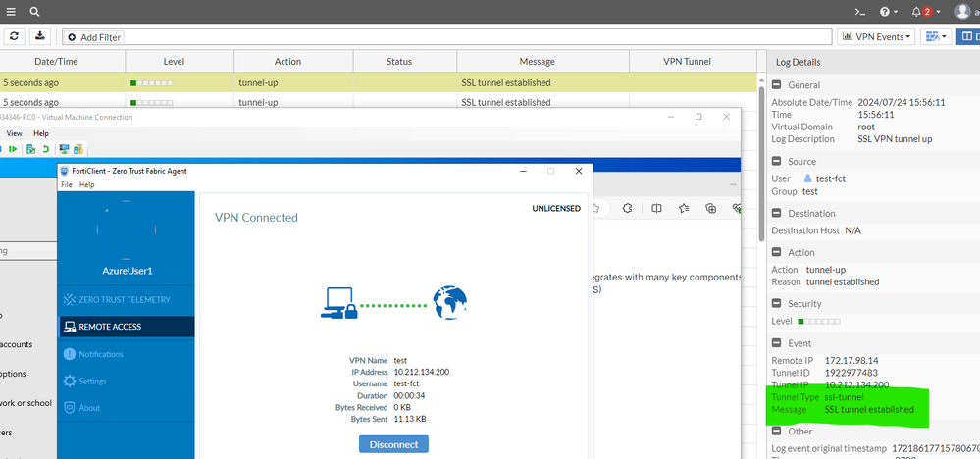
Task: Click the browser favorite star icon
Action: 596,208
